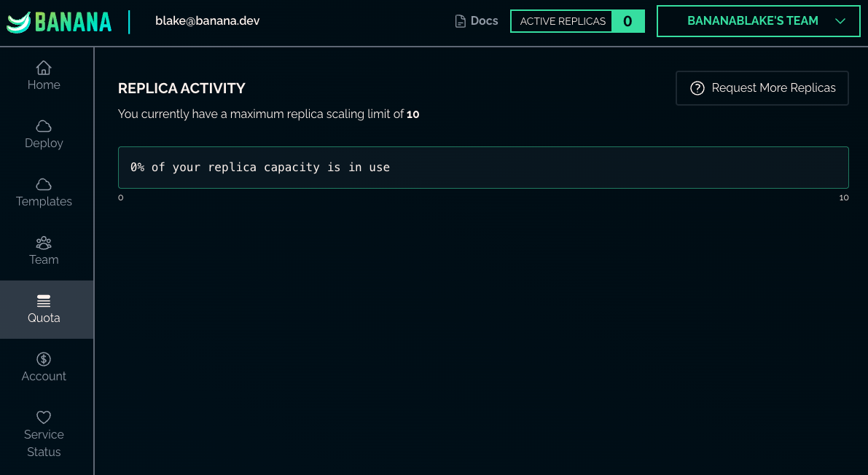Screen dimensions: 868x475
Task: Expand the team selector chevron arrow
Action: [840, 21]
